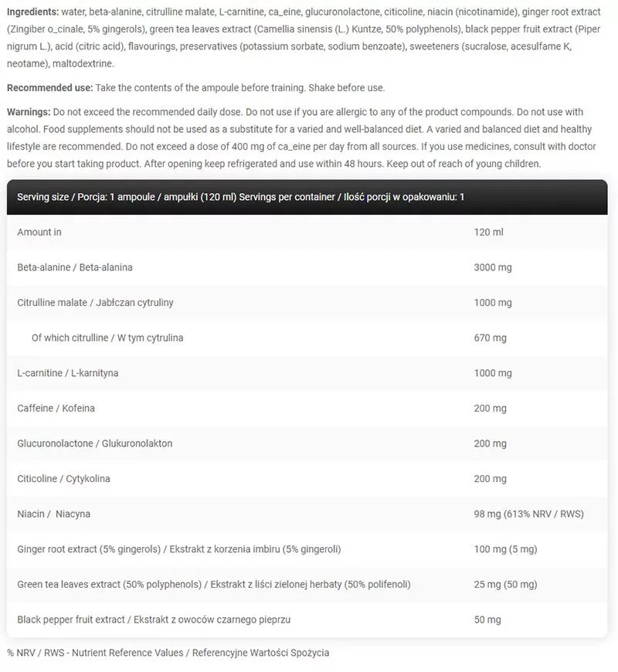Click the Recommended use heading
The width and height of the screenshot is (618, 672).
49,88
